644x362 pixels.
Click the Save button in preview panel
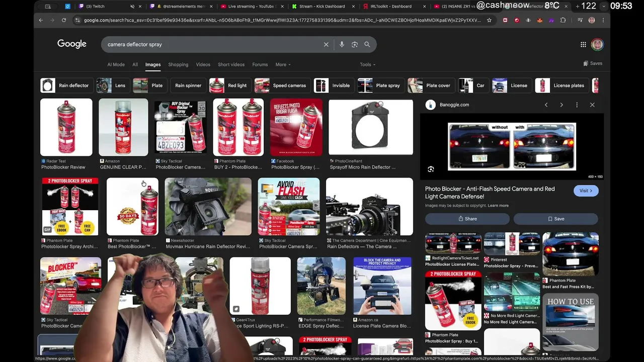(x=556, y=219)
